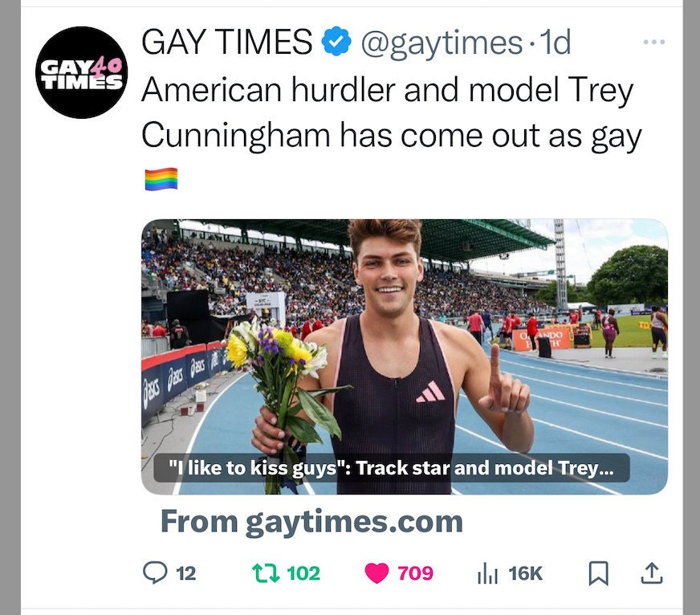The height and width of the screenshot is (615, 700).
Task: View analytics via bar chart icon
Action: click(x=487, y=573)
